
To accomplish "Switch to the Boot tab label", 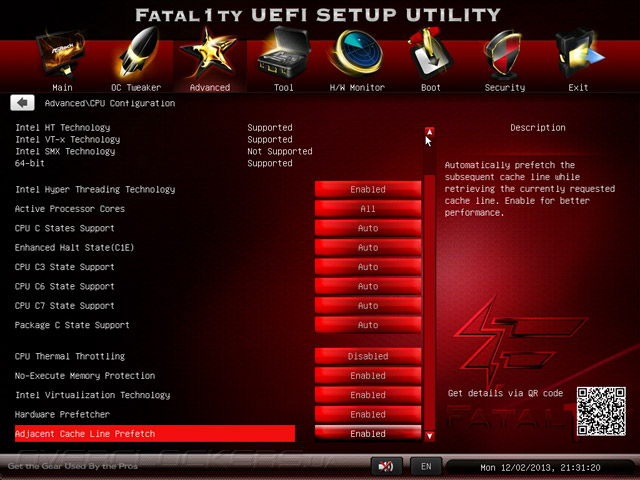I will (x=431, y=88).
